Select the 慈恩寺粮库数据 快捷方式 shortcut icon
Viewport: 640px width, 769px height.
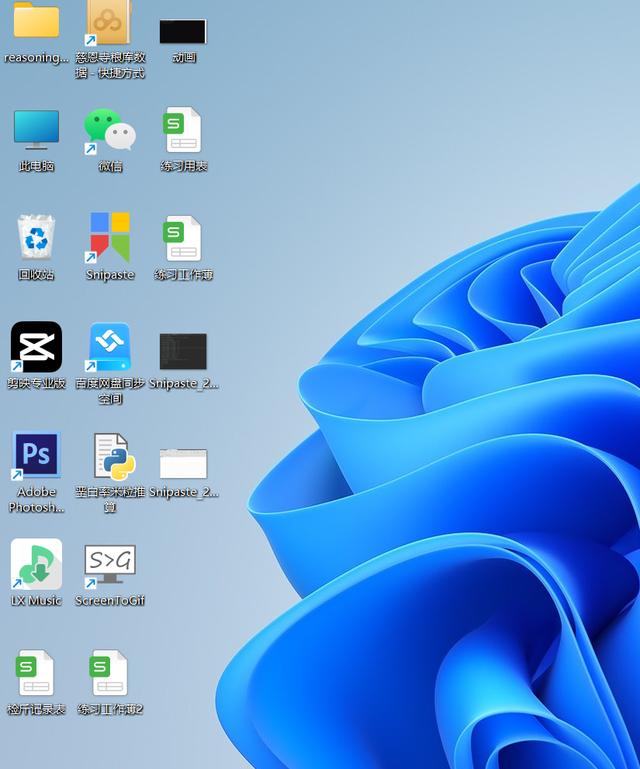point(109,23)
